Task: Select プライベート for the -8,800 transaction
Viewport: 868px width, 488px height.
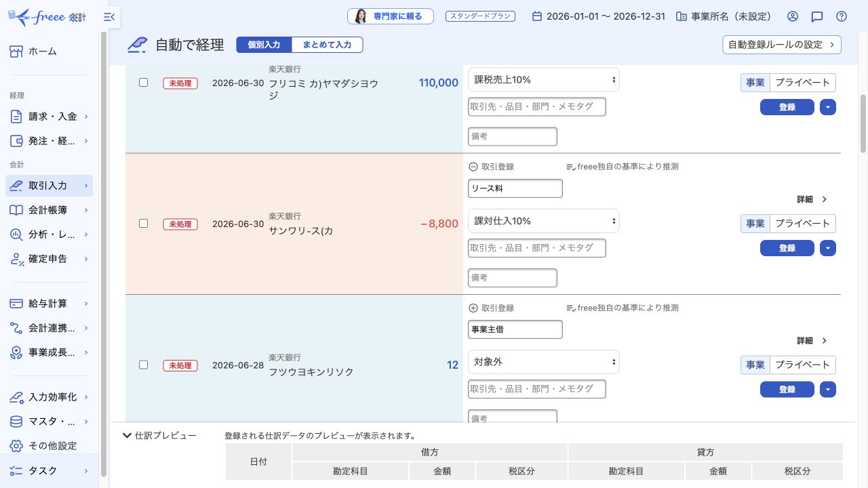Action: click(803, 224)
